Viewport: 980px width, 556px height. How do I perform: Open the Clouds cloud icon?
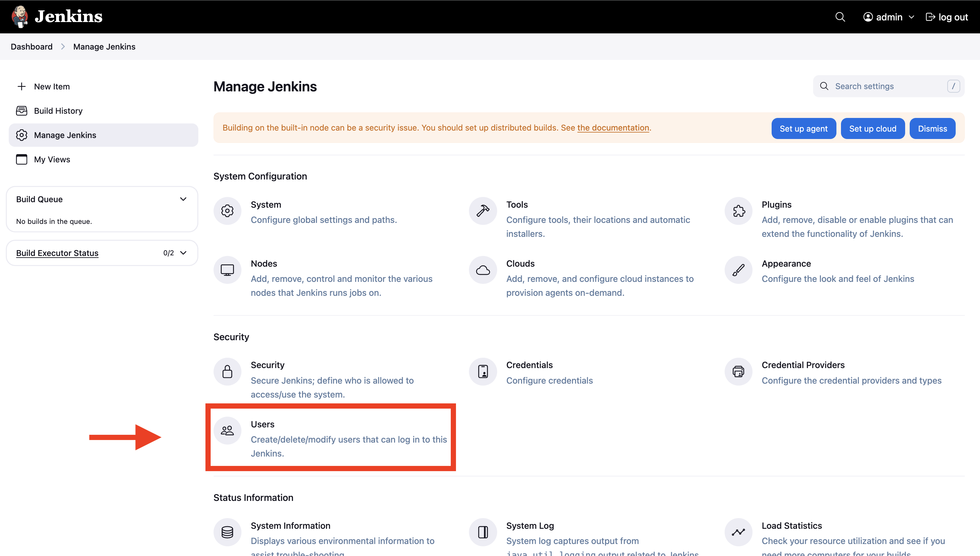483,270
